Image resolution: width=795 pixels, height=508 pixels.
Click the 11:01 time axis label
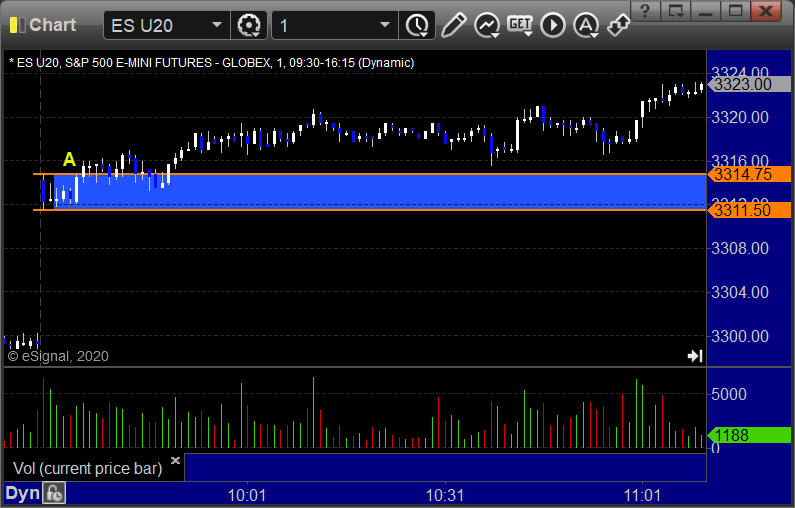tap(642, 495)
